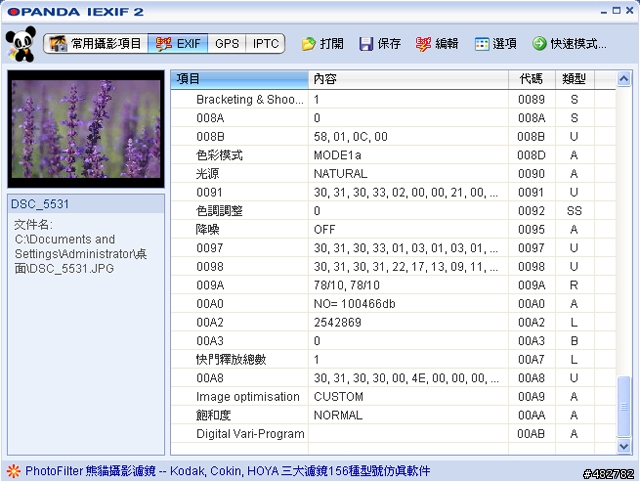Click the save floppy disk icon
The image size is (640, 482).
coord(366,44)
